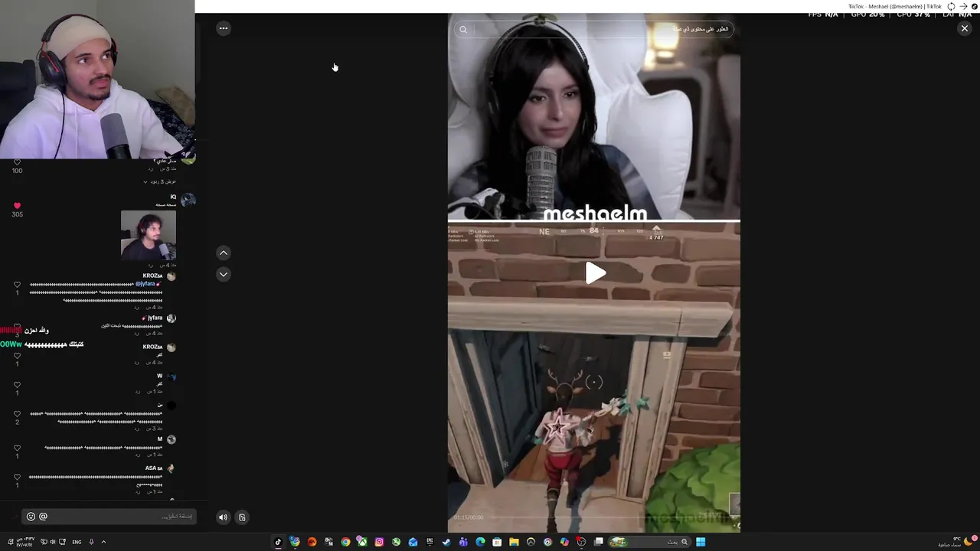Open Epic Games Launcher in taskbar
980x551 pixels.
(430, 542)
